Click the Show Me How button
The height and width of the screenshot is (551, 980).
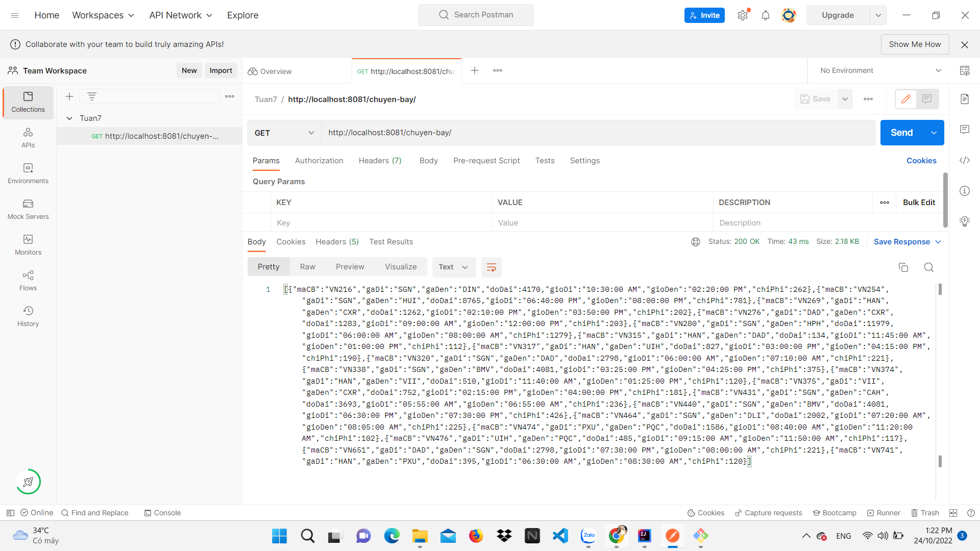tap(915, 44)
